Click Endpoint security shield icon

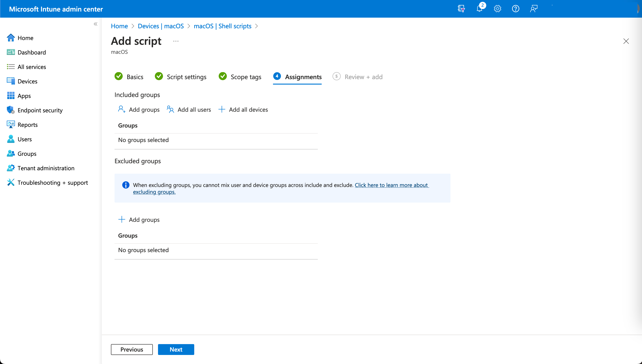tap(10, 110)
